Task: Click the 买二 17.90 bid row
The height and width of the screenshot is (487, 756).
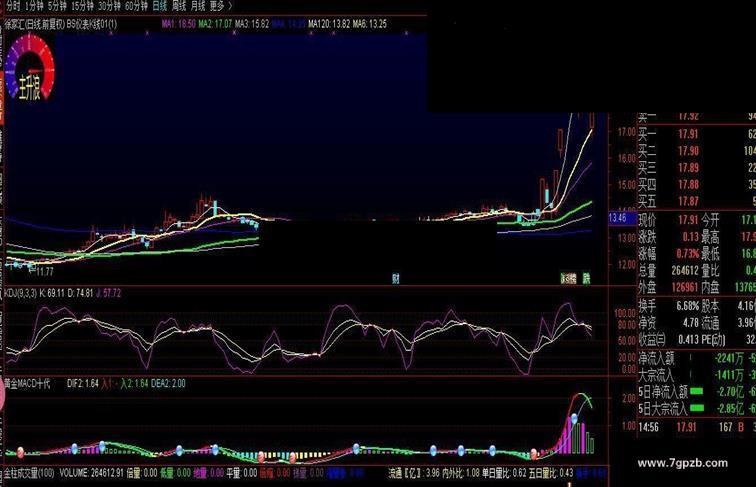Action: [697, 150]
